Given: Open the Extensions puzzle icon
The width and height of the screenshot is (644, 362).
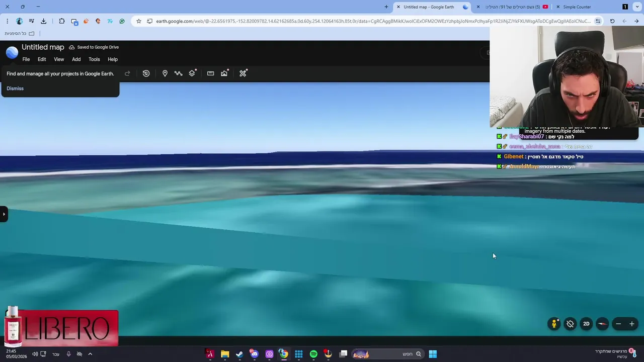Looking at the screenshot, I should point(62,21).
